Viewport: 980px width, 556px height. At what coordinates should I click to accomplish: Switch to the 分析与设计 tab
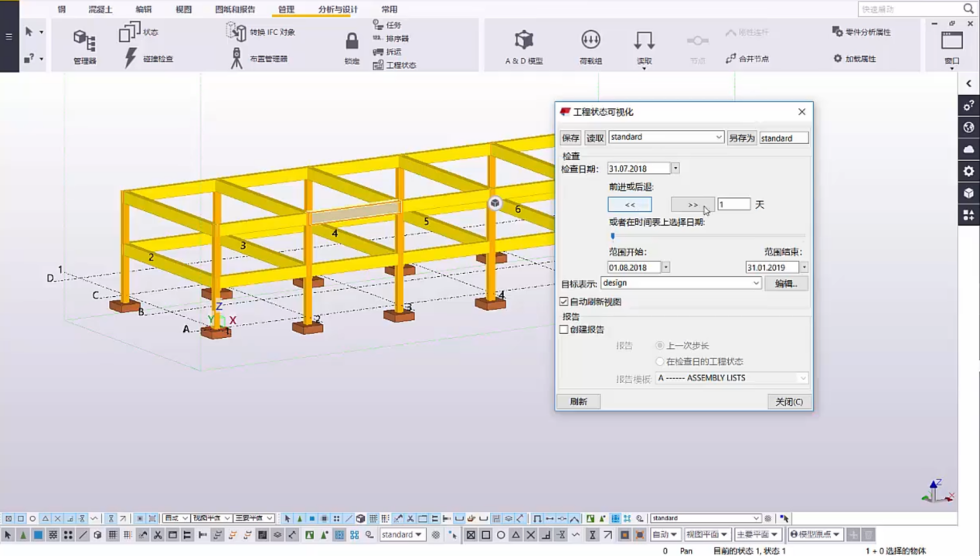pyautogui.click(x=338, y=9)
